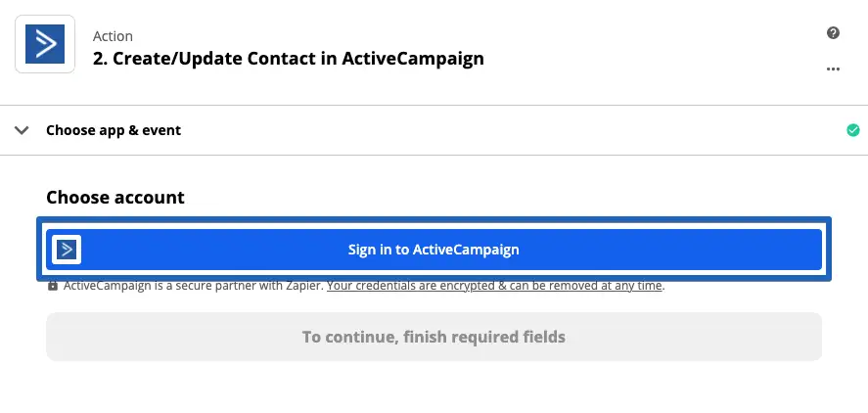
Task: Click the green checkmark status icon
Action: (x=852, y=130)
